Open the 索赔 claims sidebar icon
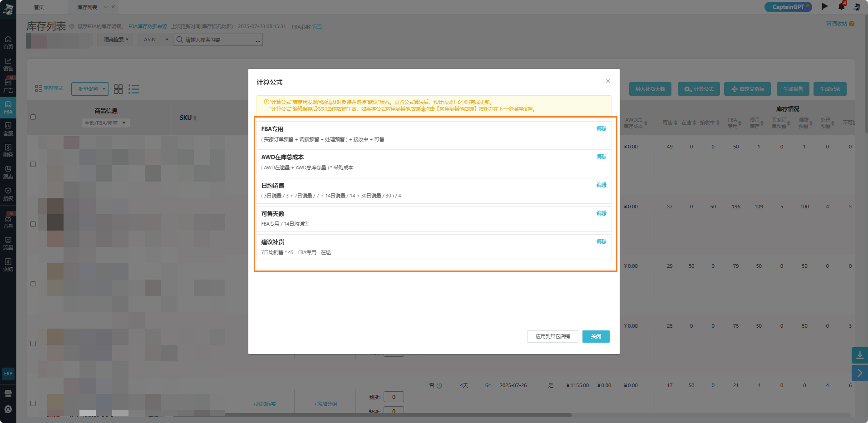The image size is (868, 423). 8,265
